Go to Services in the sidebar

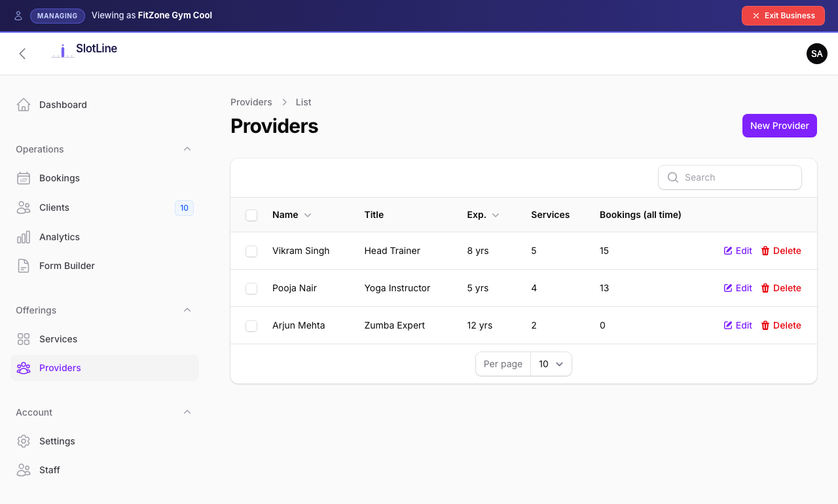(x=105, y=339)
